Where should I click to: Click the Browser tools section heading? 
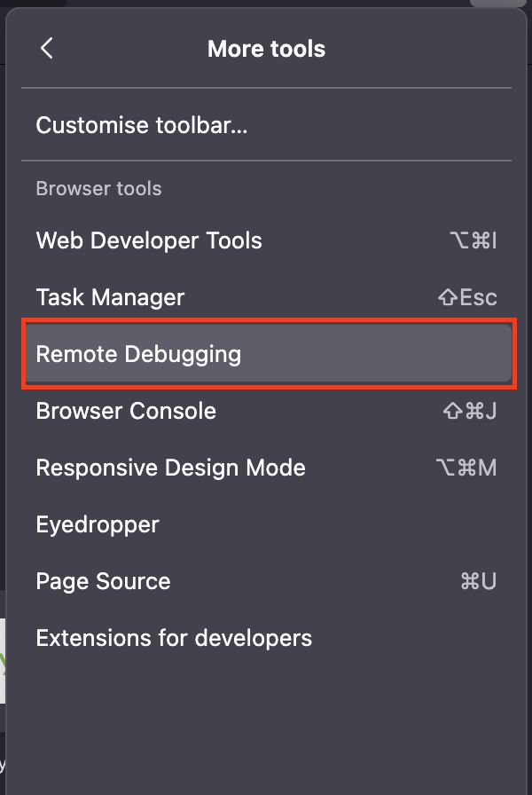(x=98, y=189)
